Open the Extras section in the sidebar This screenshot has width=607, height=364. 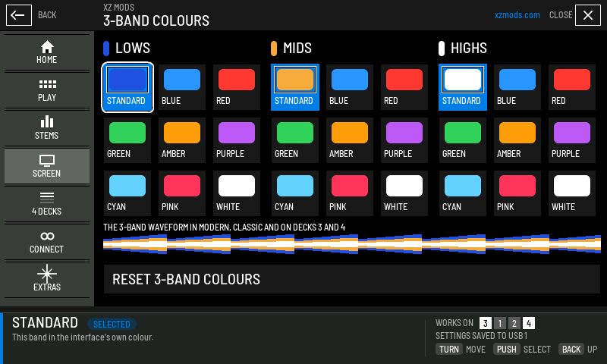[47, 278]
